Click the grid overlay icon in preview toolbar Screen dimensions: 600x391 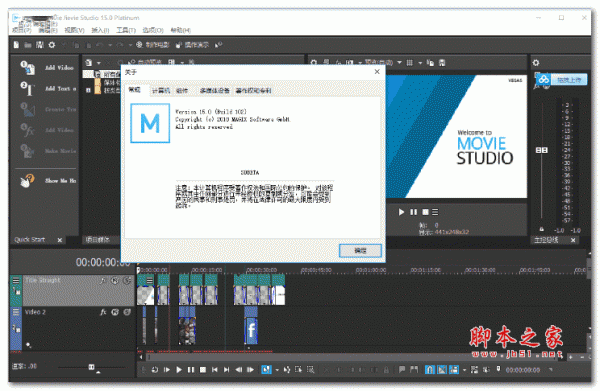(410, 63)
